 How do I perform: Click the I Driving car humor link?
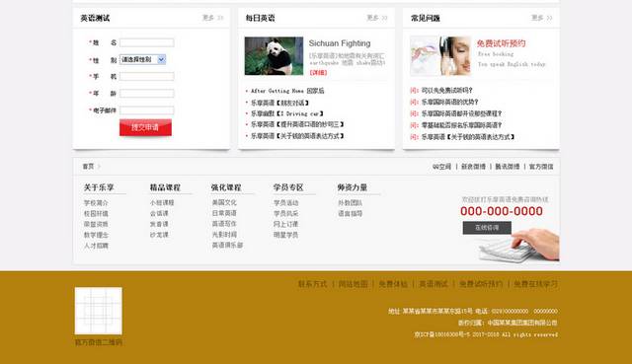(x=287, y=114)
